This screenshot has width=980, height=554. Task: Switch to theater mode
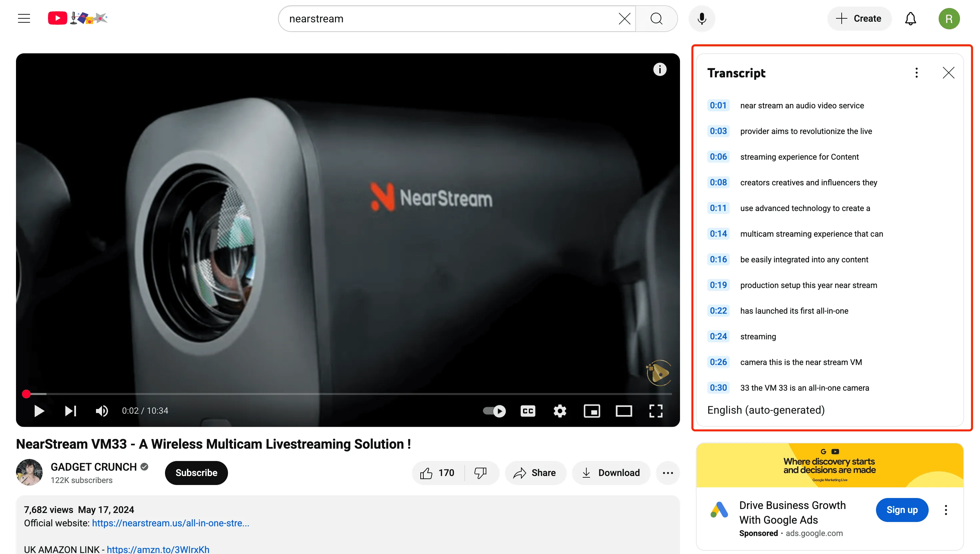pyautogui.click(x=624, y=411)
